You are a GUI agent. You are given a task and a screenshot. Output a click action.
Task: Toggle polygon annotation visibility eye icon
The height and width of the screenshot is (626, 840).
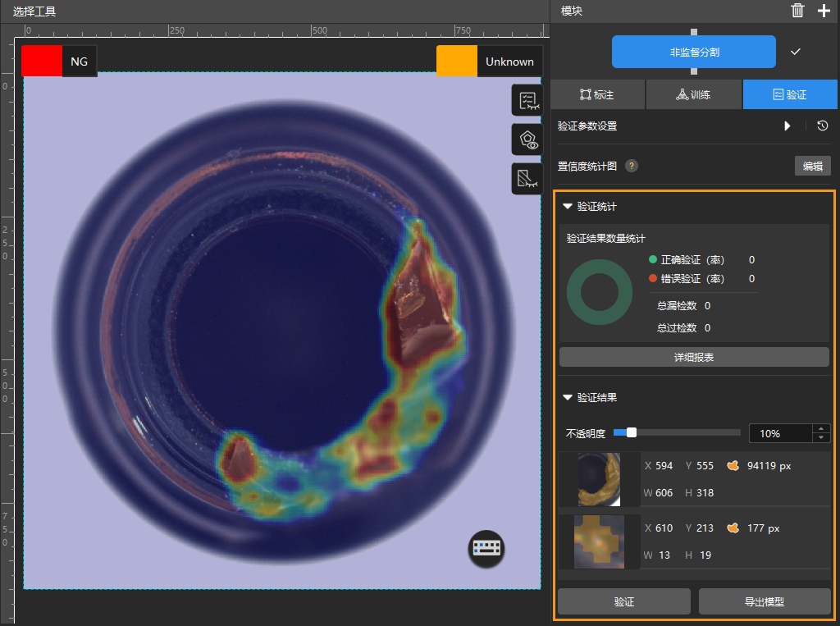pyautogui.click(x=527, y=139)
